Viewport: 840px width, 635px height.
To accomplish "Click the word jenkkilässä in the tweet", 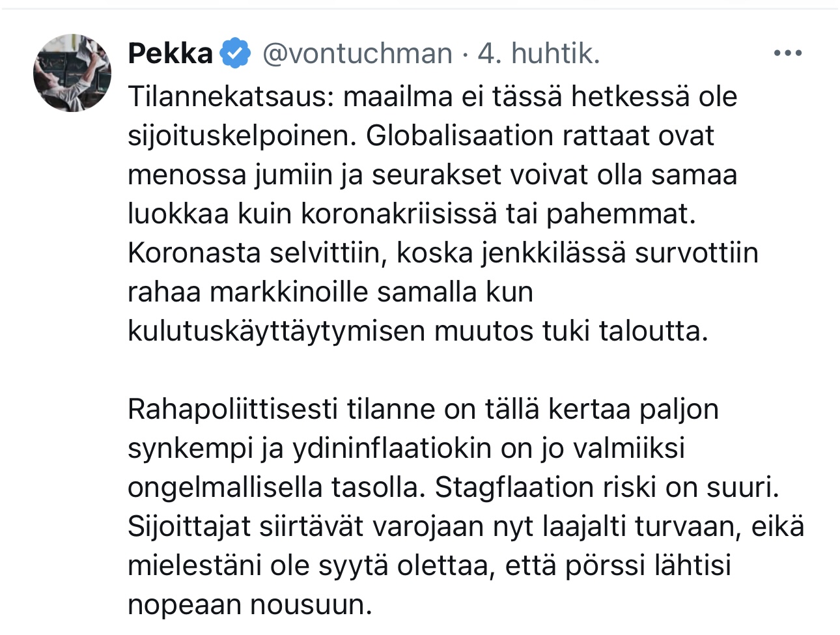I will click(553, 253).
